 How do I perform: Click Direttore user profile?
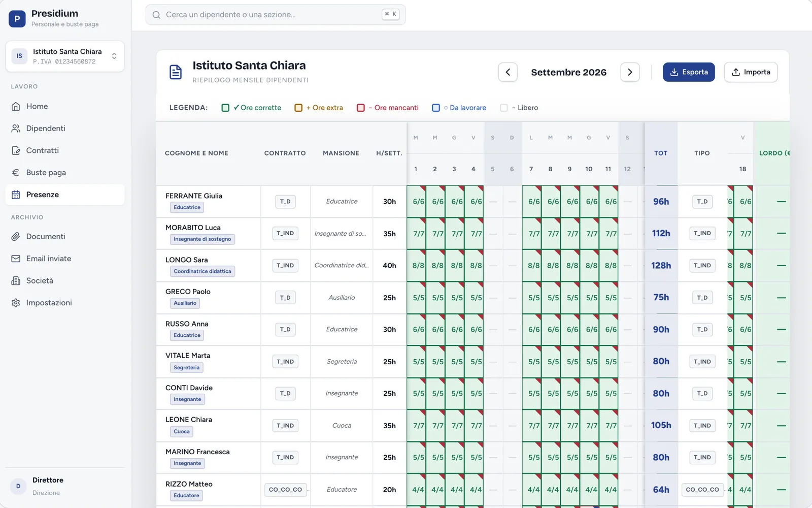tap(65, 486)
